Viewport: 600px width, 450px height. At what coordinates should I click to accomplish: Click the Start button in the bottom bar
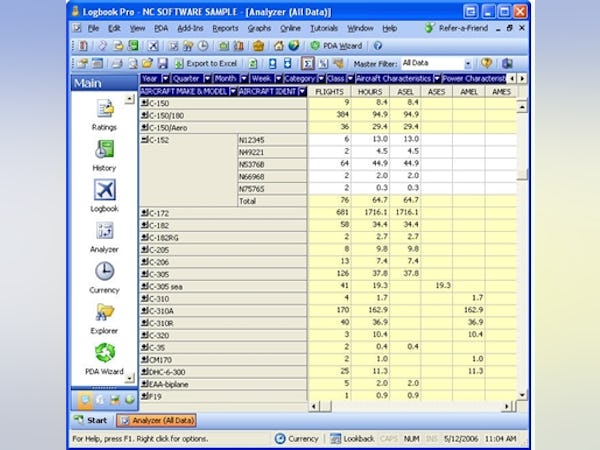[91, 420]
